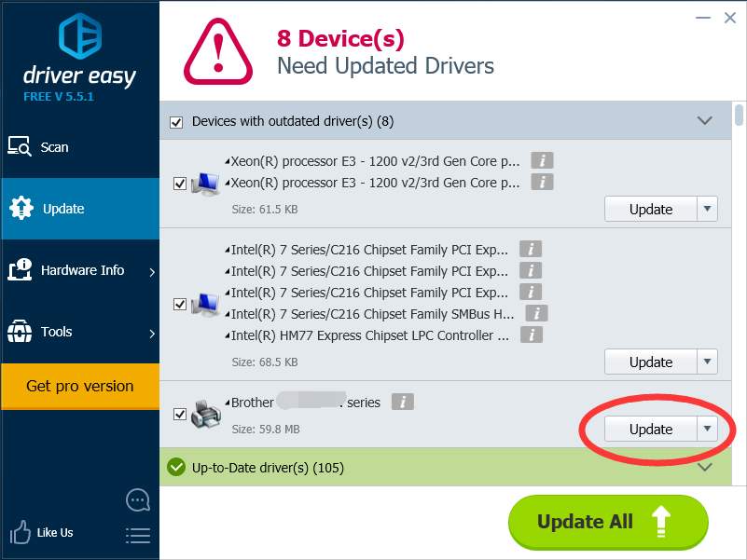The height and width of the screenshot is (560, 747).
Task: Open info for Chipset Family SMBus entry
Action: 536,313
